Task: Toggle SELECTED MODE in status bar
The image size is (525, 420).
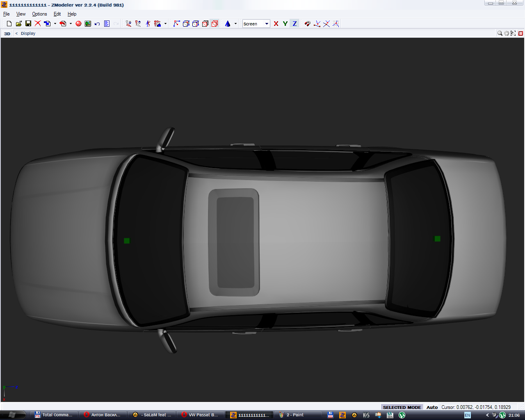Action: [402, 407]
